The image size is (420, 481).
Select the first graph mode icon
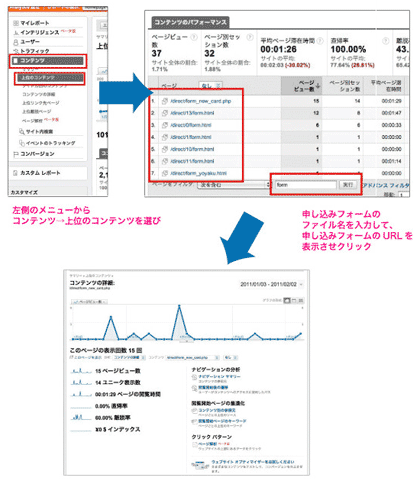[286, 300]
